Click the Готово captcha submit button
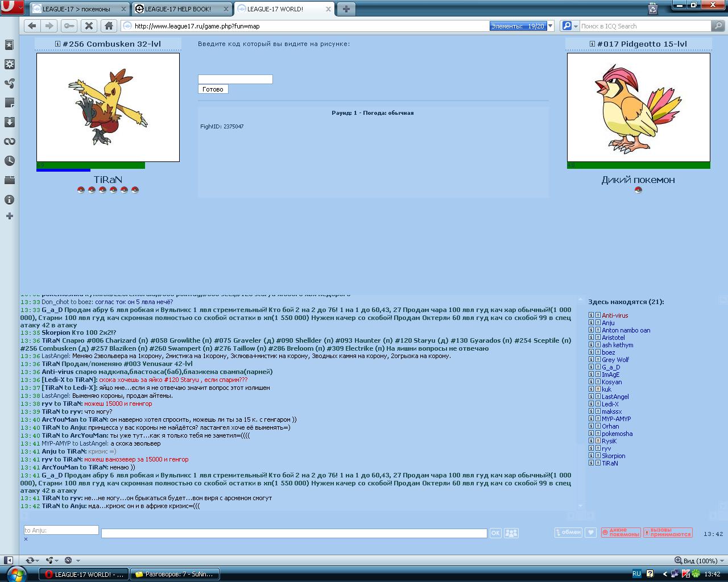The width and height of the screenshot is (728, 582). click(x=213, y=89)
